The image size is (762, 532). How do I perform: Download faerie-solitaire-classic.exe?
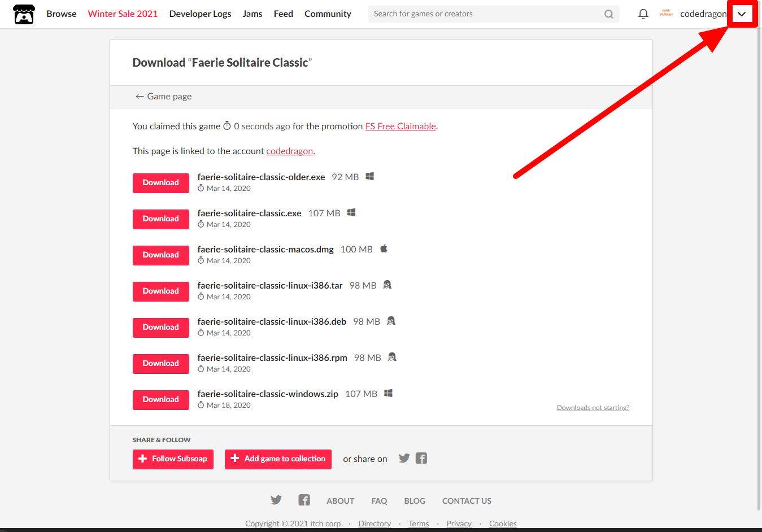(x=161, y=219)
